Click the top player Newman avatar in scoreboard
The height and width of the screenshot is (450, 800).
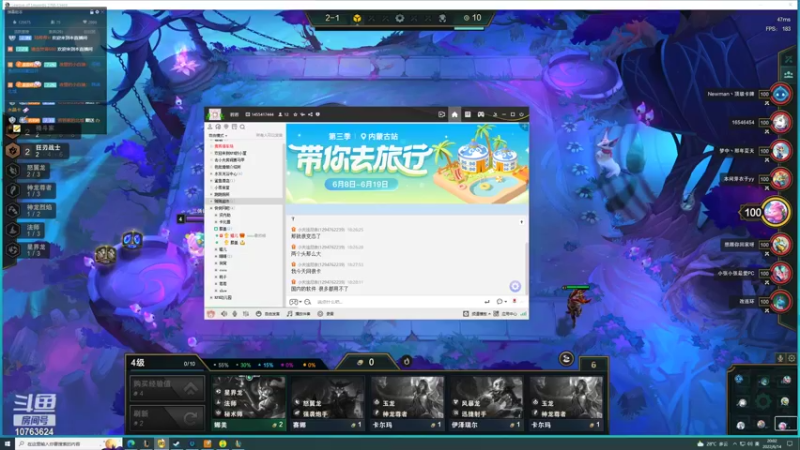(780, 94)
